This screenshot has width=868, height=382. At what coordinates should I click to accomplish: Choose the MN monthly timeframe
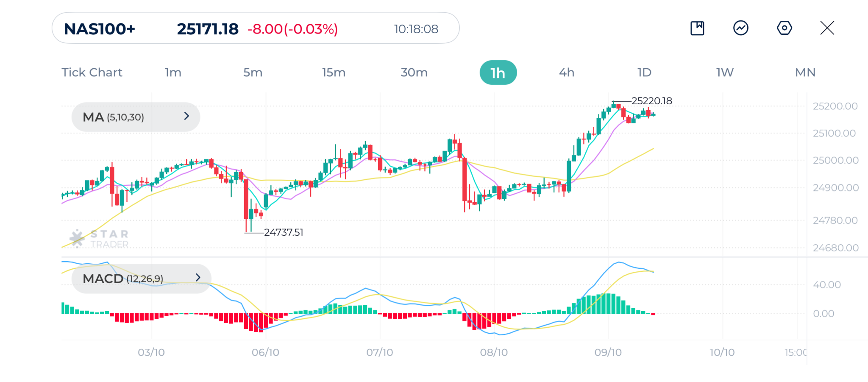pos(805,72)
